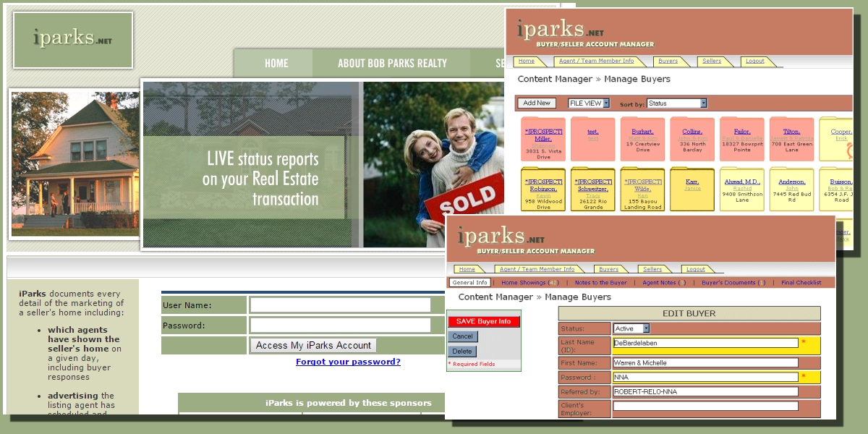Click the Client's Employer field
Image resolution: width=868 pixels, height=434 pixels.
click(705, 406)
